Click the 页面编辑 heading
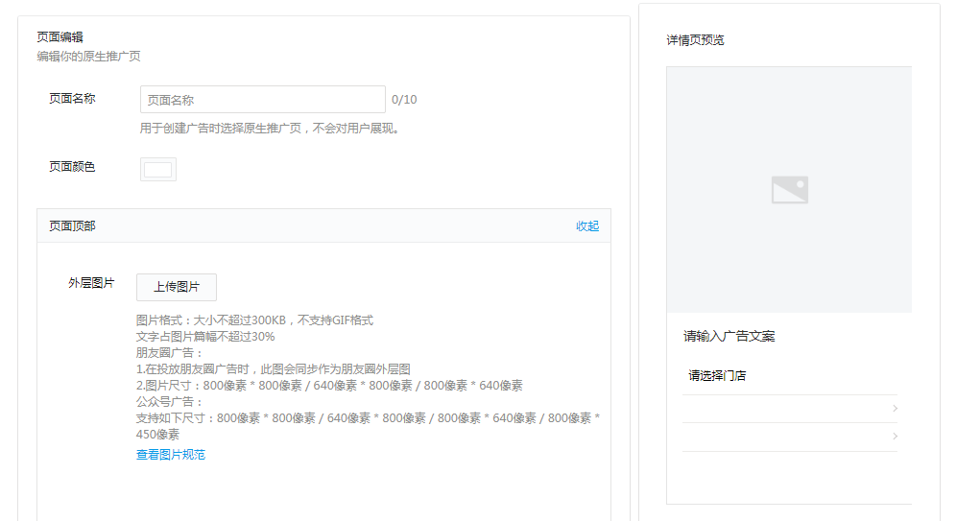The image size is (980, 521). point(60,36)
